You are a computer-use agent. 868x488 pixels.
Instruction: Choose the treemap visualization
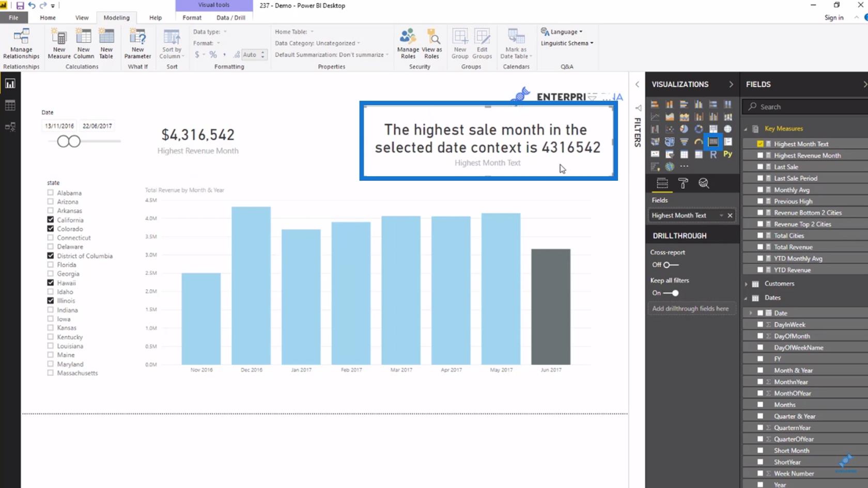(713, 129)
